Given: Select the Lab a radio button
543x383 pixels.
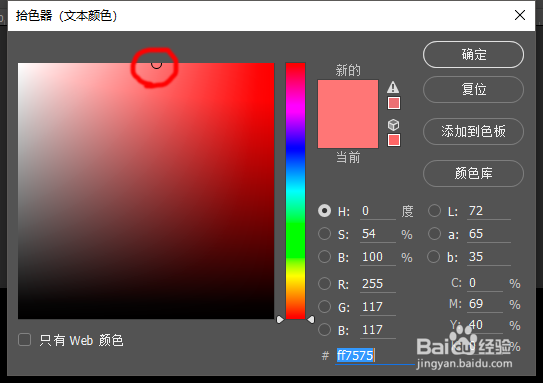Looking at the screenshot, I should (x=434, y=234).
